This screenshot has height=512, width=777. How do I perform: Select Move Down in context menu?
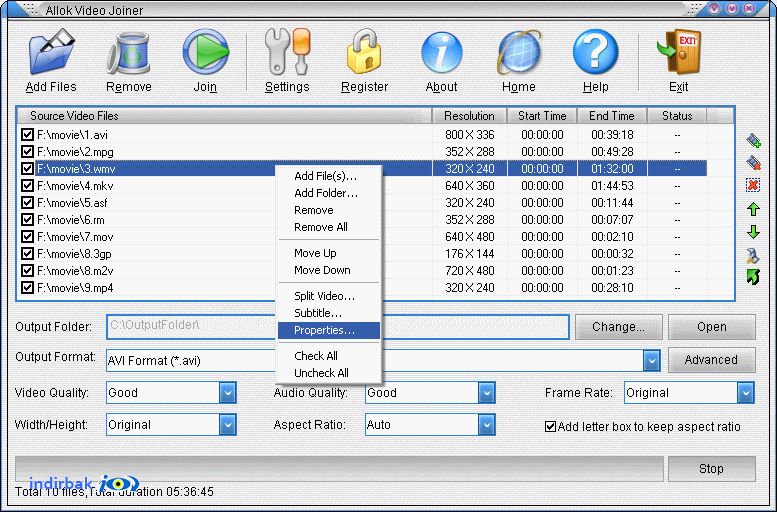coord(329,270)
